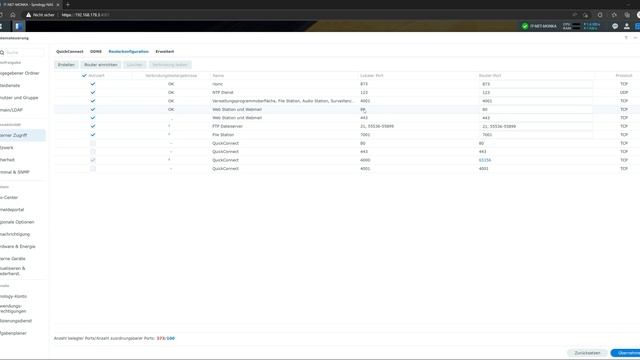Click the Löschen button

pyautogui.click(x=135, y=64)
